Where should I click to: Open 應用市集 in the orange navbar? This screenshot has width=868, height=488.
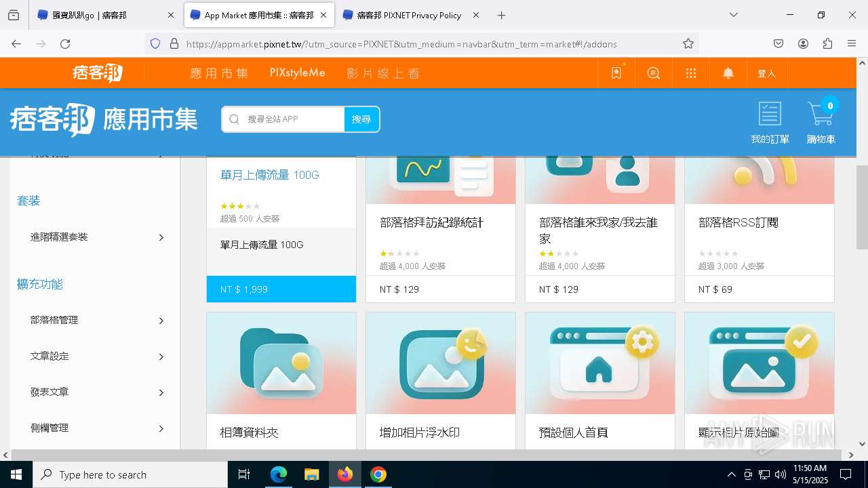(x=219, y=73)
